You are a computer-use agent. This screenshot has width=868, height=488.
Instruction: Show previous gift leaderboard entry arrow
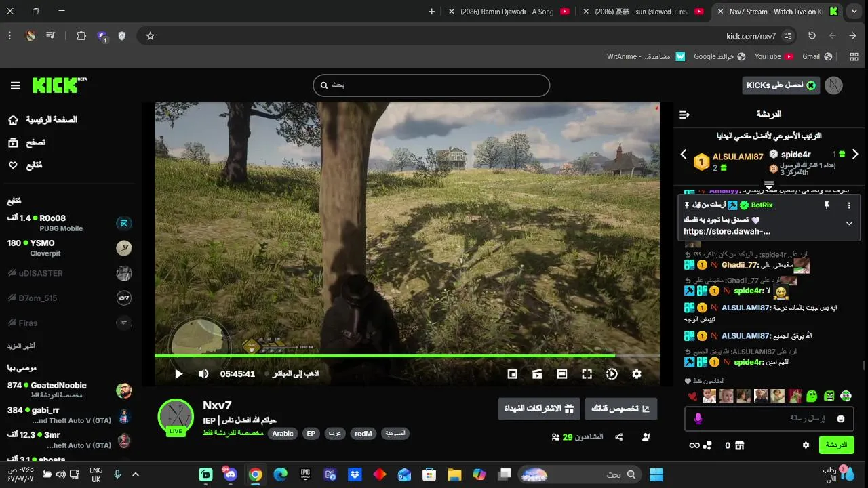(684, 155)
